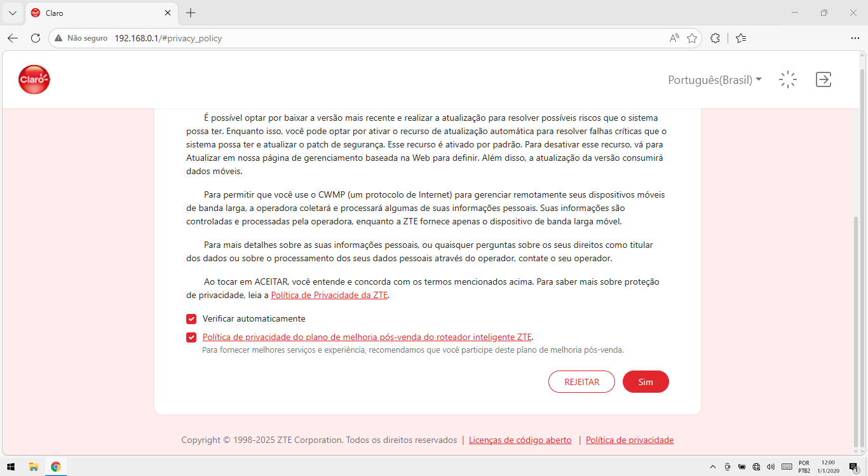Click the REJEITAR button
868x476 pixels.
pyautogui.click(x=582, y=382)
